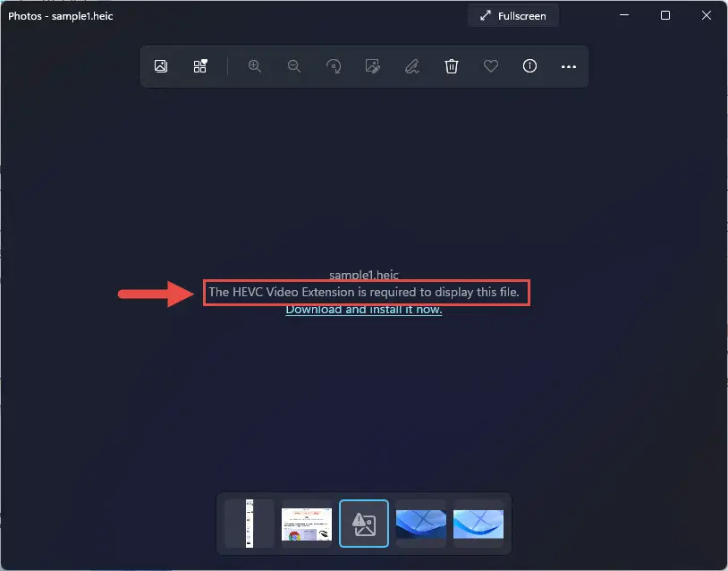The height and width of the screenshot is (571, 728).
Task: Select the tall narrow screenshot thumbnail
Action: click(250, 524)
